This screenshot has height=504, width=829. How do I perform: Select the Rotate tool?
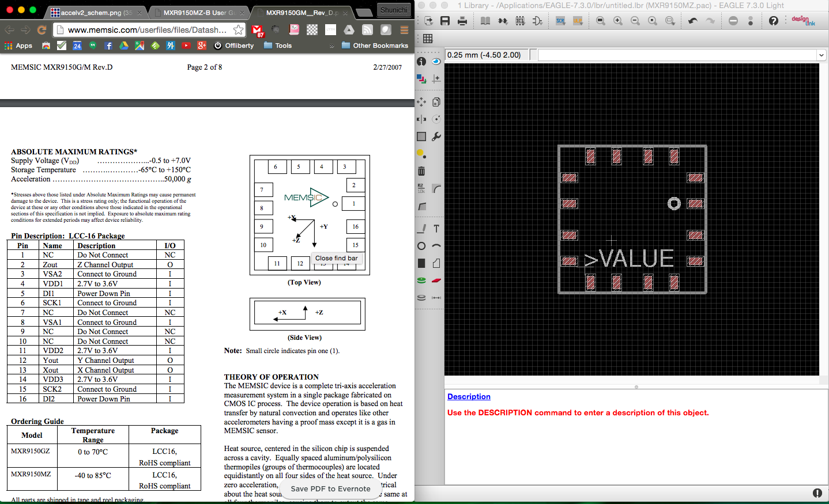(x=436, y=119)
